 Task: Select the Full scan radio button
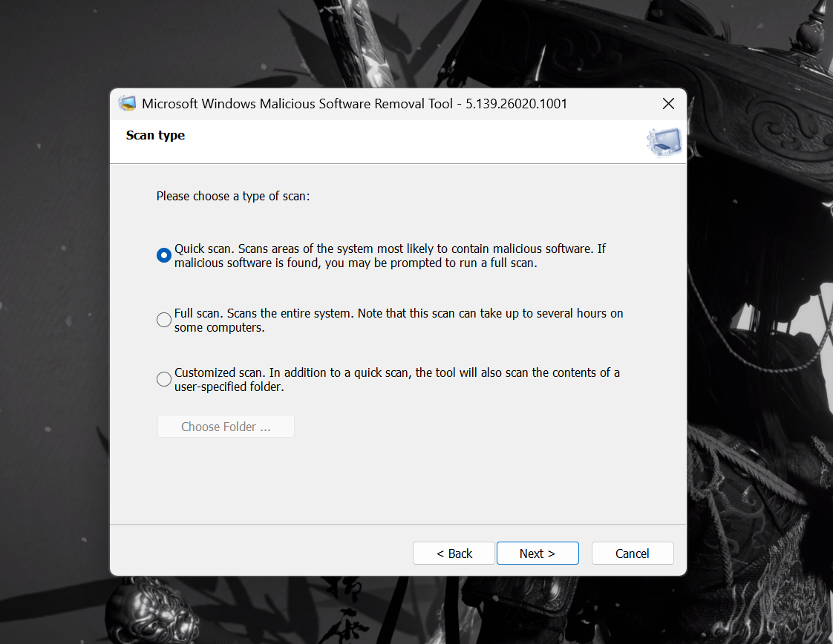(163, 320)
